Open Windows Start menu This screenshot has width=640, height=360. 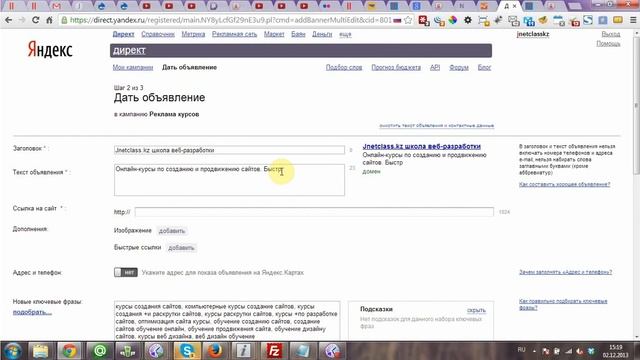pos(13,351)
